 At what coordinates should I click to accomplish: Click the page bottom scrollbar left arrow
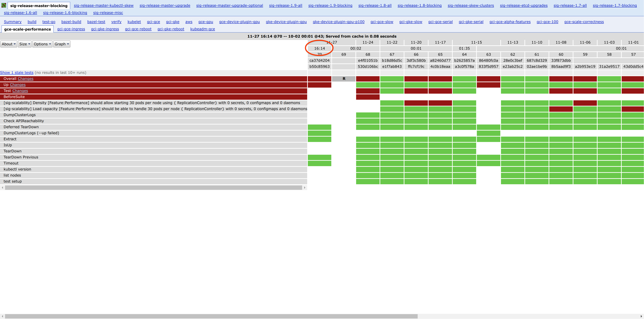[x=2, y=316]
